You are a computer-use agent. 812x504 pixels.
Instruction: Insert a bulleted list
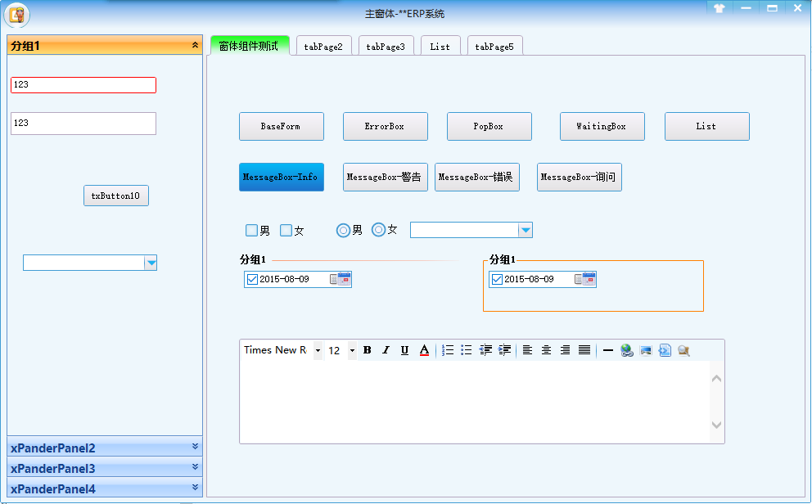[467, 350]
